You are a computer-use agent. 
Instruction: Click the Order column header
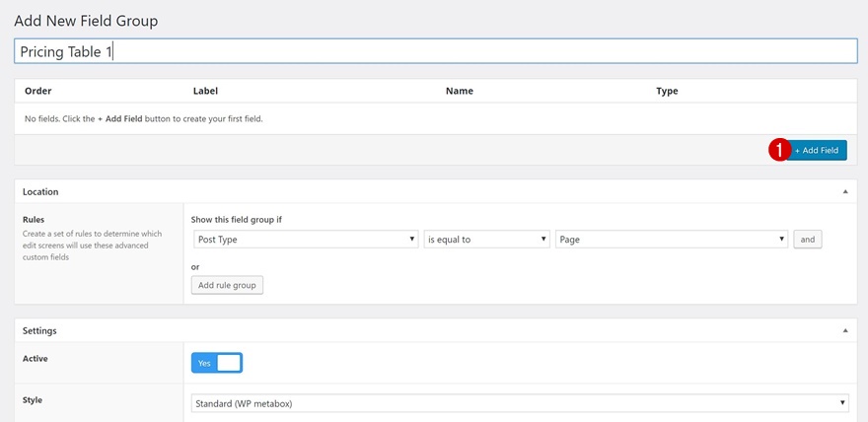pos(38,91)
